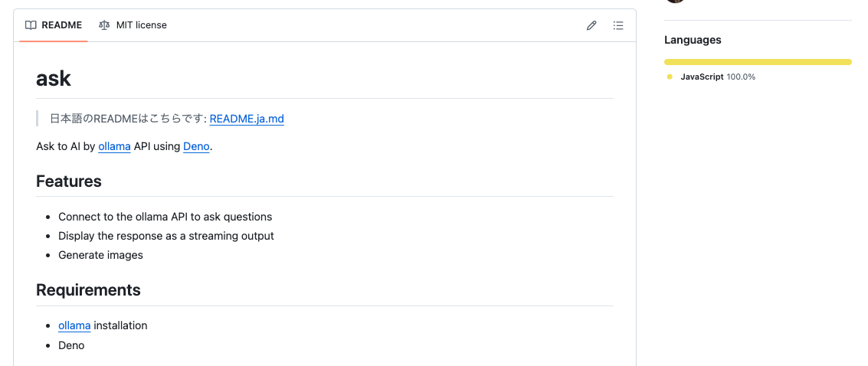
Task: Click the ollama link under Requirements
Action: 74,325
